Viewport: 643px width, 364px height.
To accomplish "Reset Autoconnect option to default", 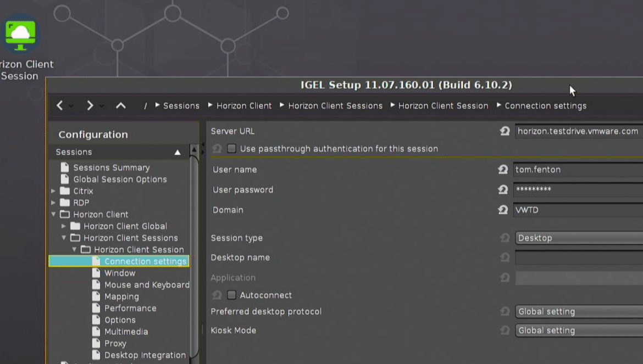I will coord(217,295).
